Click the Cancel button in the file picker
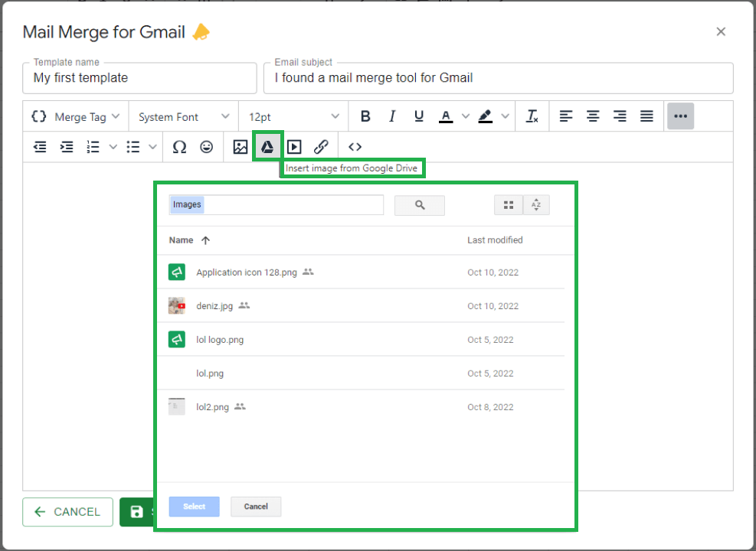The height and width of the screenshot is (551, 756). 256,506
